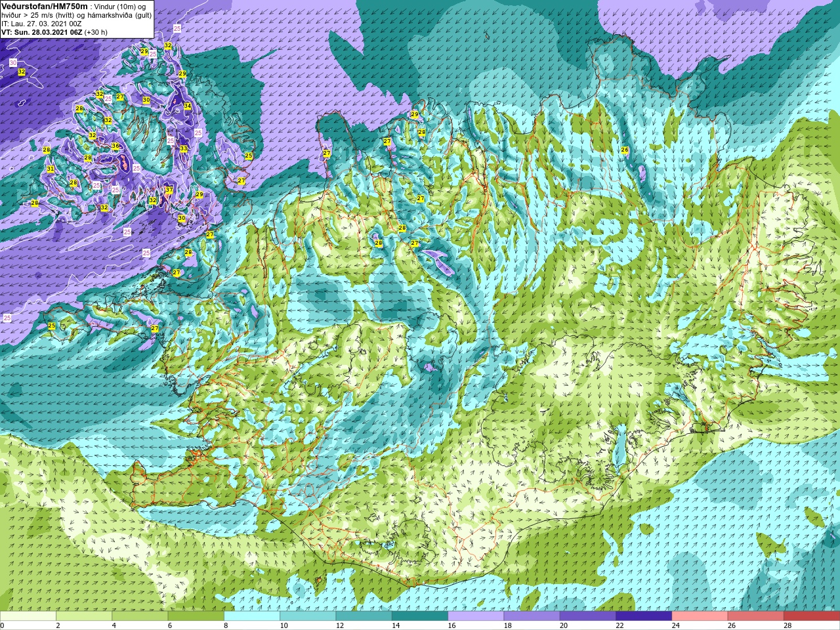Click the yellow max gust label 36
Viewport: 840px width, 630px height.
click(115, 146)
